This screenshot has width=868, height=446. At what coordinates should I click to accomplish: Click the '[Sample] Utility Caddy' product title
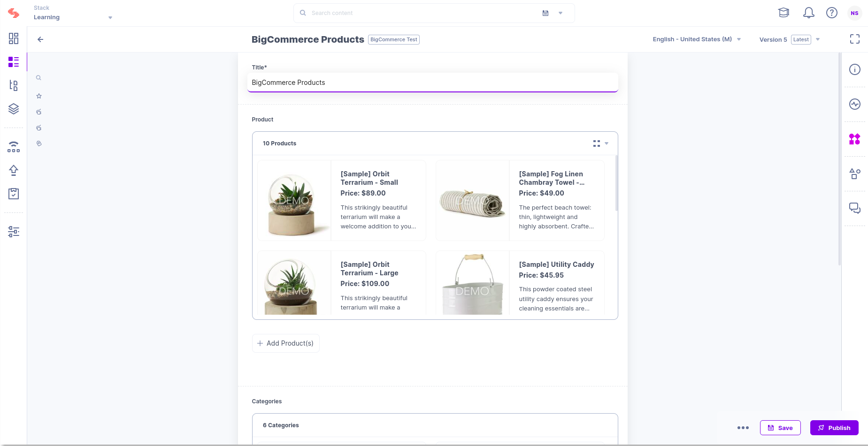pos(556,265)
